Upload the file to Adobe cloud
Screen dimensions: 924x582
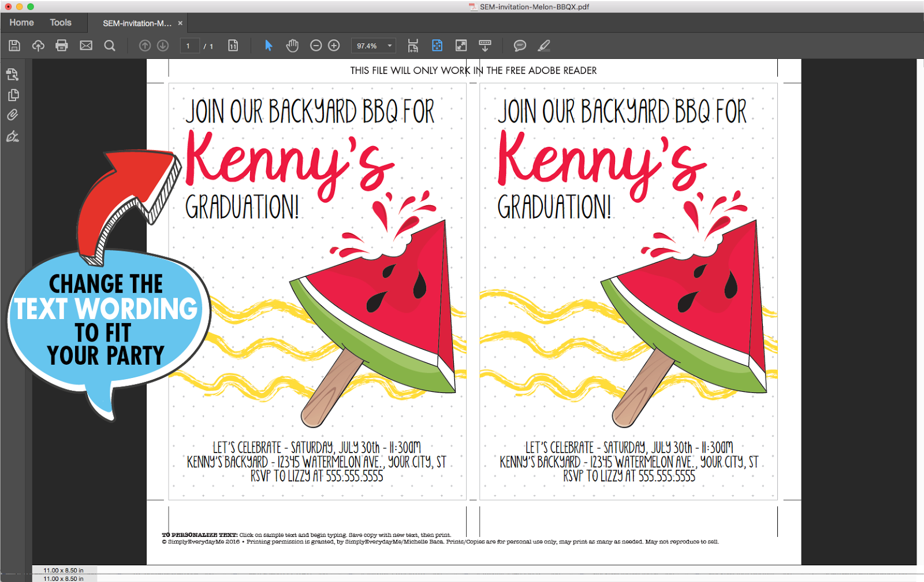pyautogui.click(x=38, y=45)
